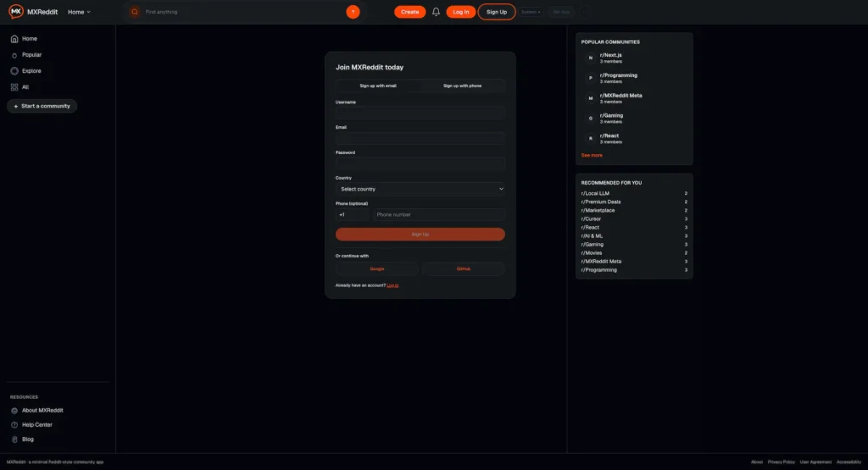Click Privacy Policy in the footer

(x=781, y=462)
